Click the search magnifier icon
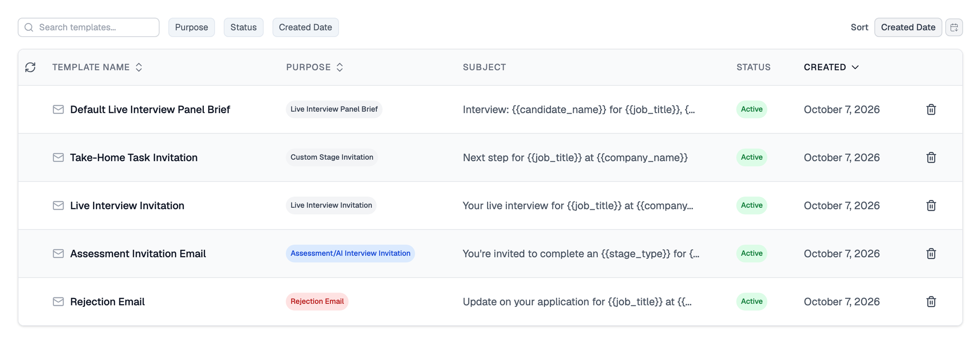The image size is (980, 343). click(x=29, y=27)
